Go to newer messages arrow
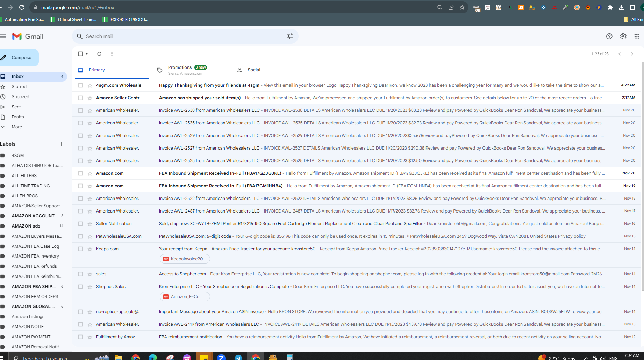 tap(620, 54)
